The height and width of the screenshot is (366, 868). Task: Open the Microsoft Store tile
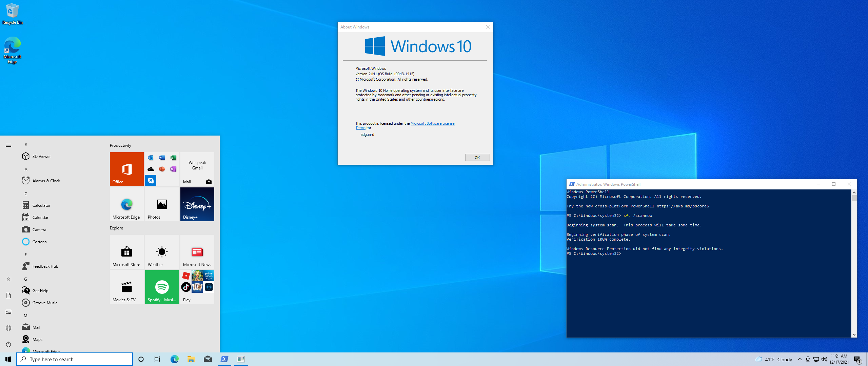[126, 251]
